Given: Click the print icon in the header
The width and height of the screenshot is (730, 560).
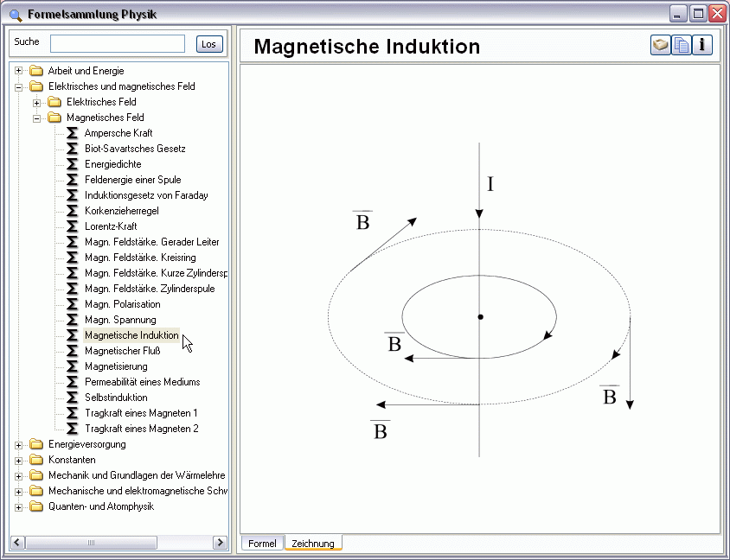Looking at the screenshot, I should pos(661,45).
